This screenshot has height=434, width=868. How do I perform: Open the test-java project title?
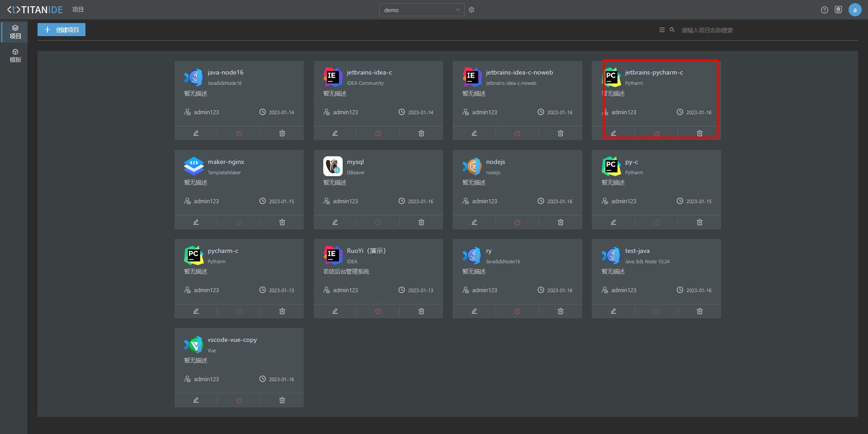pos(637,251)
